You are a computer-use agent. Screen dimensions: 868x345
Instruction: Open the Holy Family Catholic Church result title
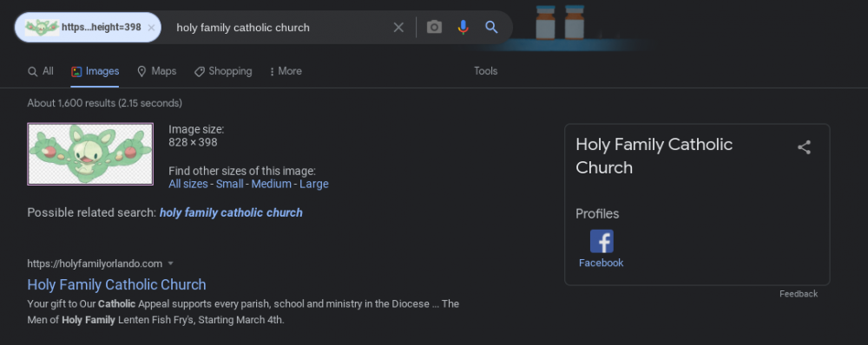point(117,284)
